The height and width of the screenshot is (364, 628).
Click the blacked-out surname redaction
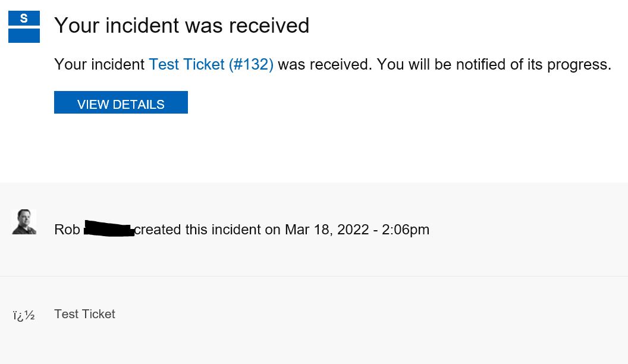point(109,229)
